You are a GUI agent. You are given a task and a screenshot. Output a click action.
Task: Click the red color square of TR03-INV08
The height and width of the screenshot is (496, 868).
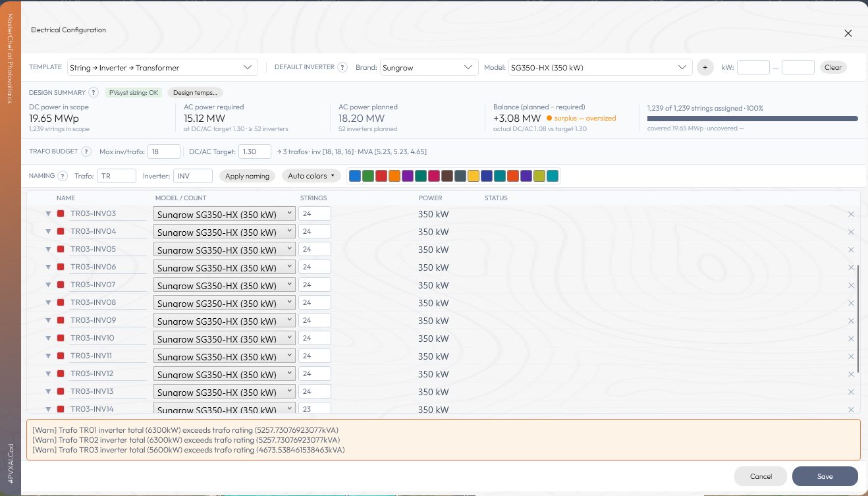click(61, 302)
